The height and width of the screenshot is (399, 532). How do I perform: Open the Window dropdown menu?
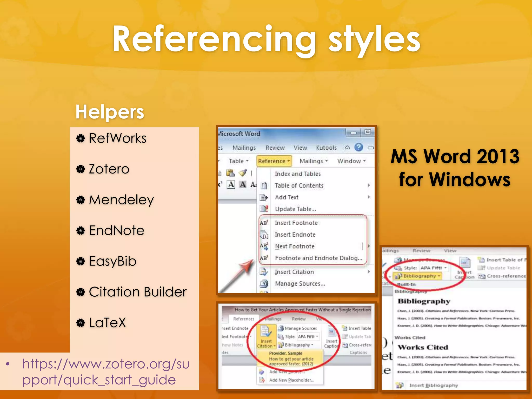click(351, 161)
